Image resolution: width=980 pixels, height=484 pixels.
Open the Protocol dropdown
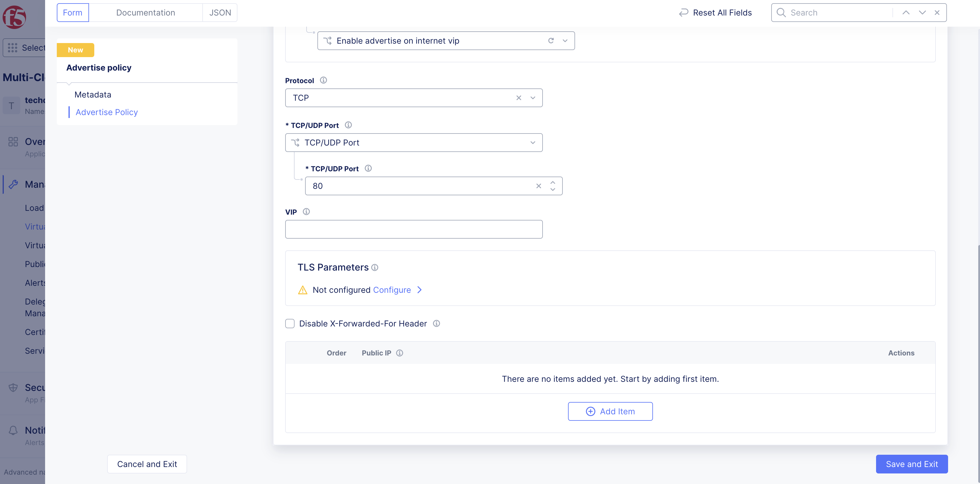(x=533, y=98)
